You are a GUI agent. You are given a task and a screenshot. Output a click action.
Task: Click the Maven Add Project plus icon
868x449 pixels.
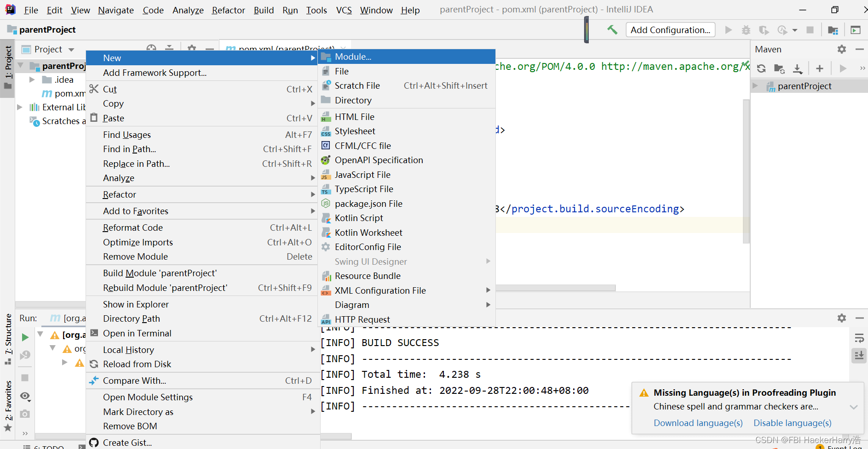point(820,68)
